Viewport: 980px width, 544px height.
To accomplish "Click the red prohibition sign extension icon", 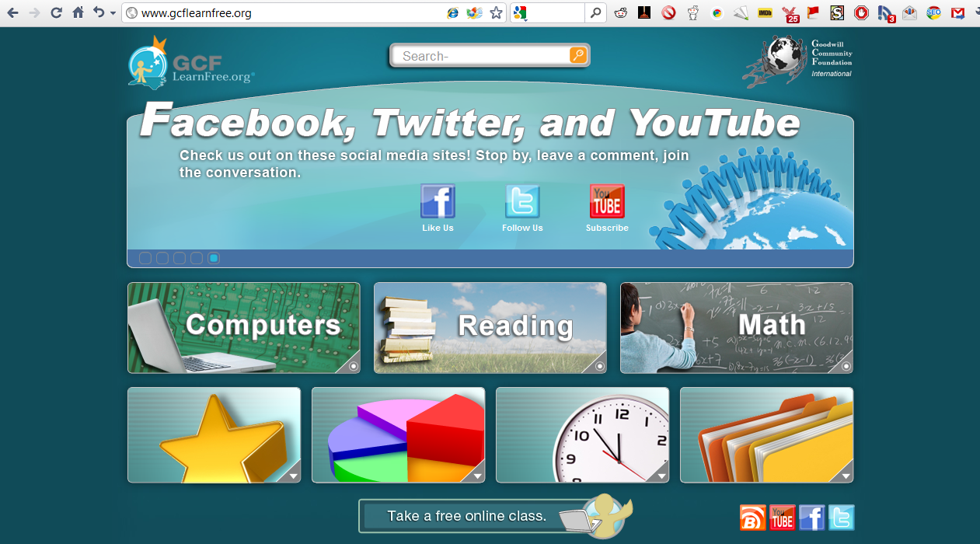I will (x=668, y=12).
